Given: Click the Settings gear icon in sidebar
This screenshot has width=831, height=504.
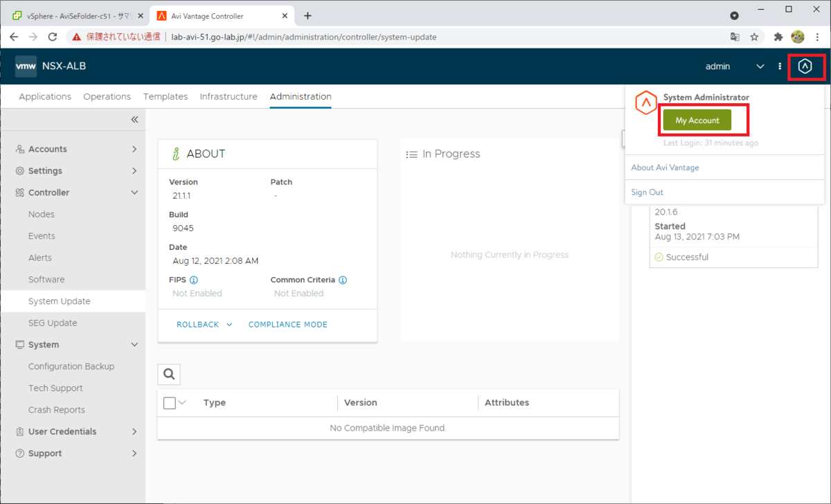Looking at the screenshot, I should (20, 171).
